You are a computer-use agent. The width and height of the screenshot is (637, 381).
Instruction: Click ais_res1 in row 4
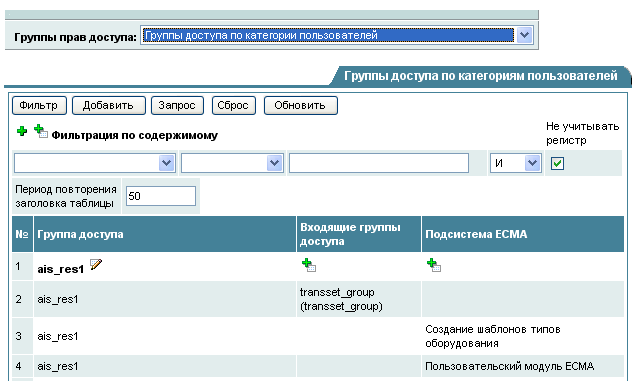pyautogui.click(x=58, y=366)
